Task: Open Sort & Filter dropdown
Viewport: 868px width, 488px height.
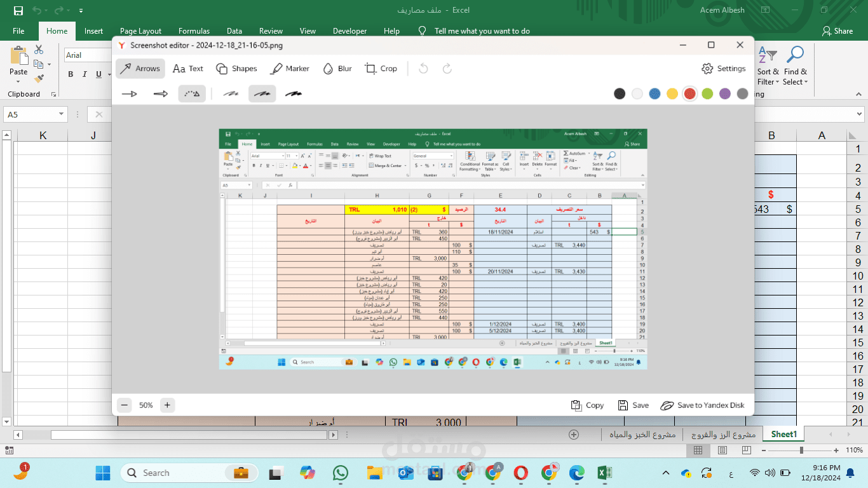Action: [768, 65]
